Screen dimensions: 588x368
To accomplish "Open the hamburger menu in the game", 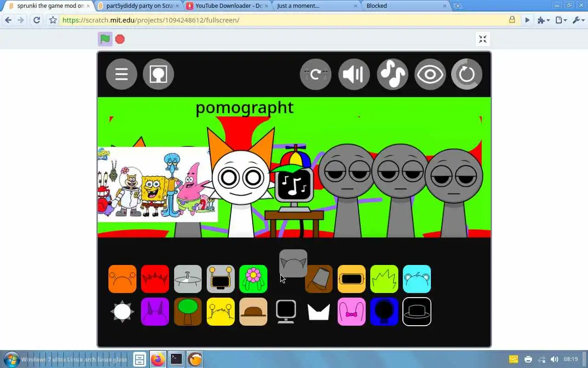I will pos(122,74).
